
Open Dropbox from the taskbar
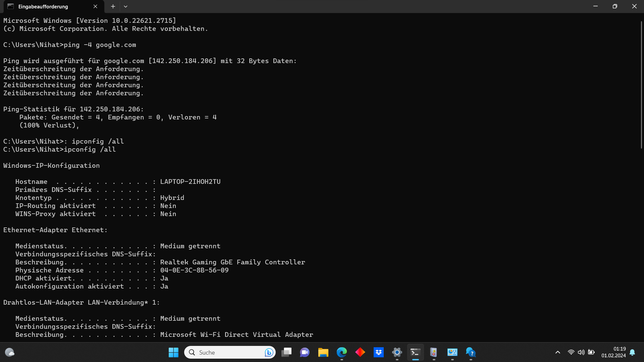[x=379, y=352]
